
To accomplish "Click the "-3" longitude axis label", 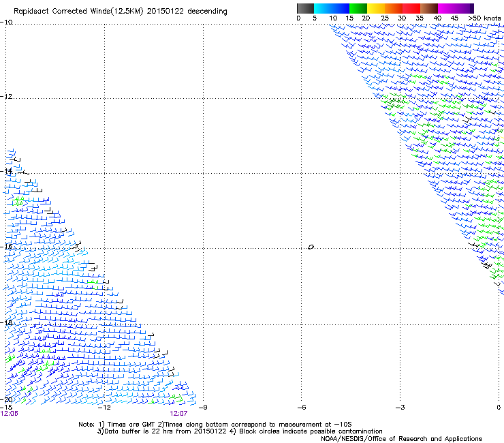I will point(400,408).
